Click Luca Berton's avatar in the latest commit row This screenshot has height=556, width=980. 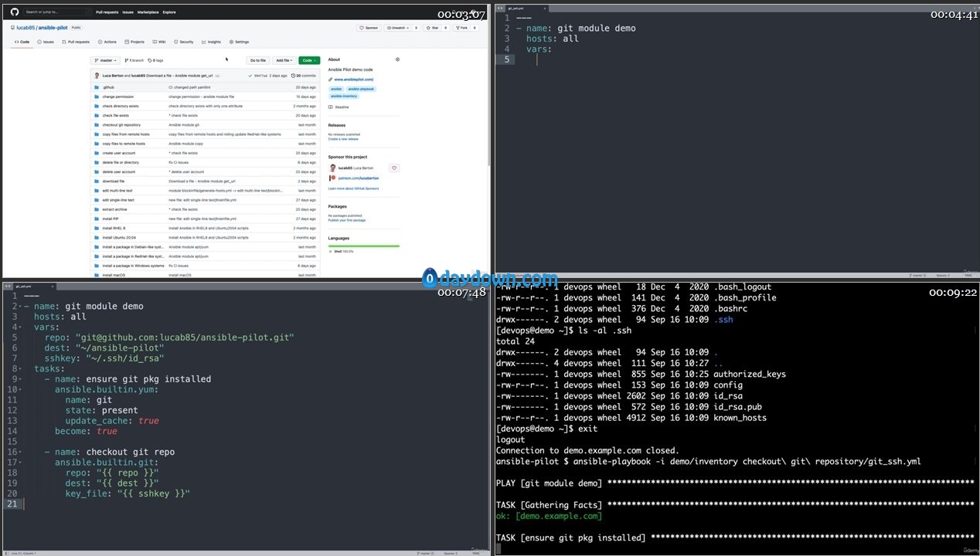[x=97, y=76]
